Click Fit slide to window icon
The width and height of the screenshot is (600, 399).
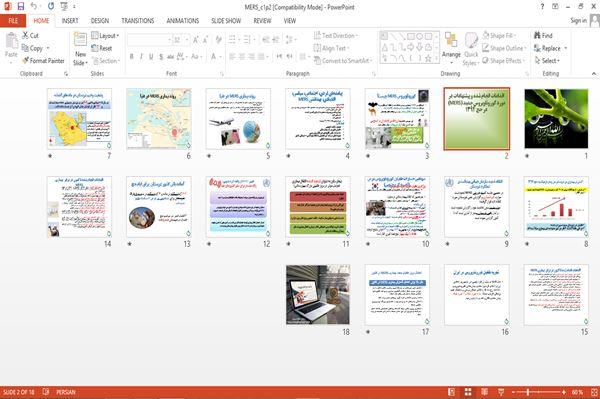[x=594, y=392]
